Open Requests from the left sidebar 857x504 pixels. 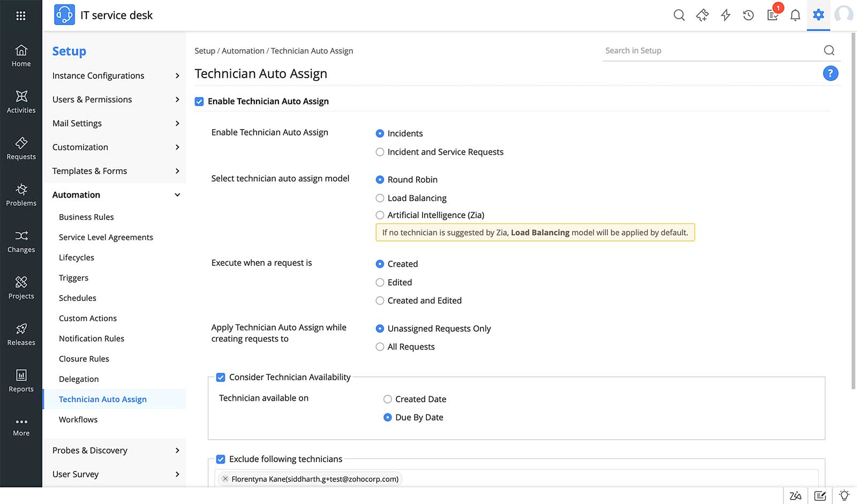[21, 149]
